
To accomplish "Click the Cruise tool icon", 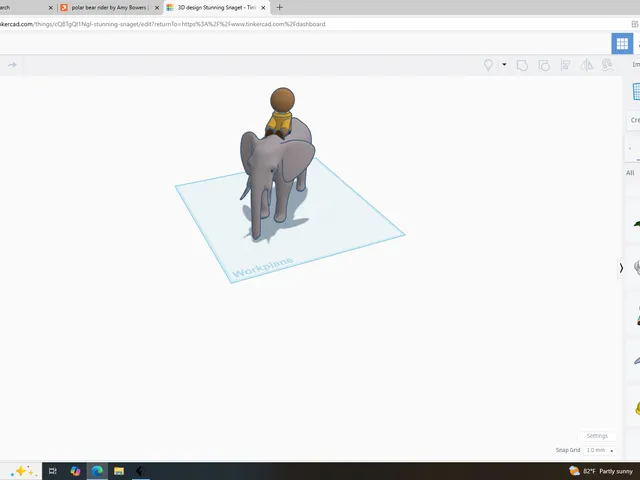I will (607, 65).
